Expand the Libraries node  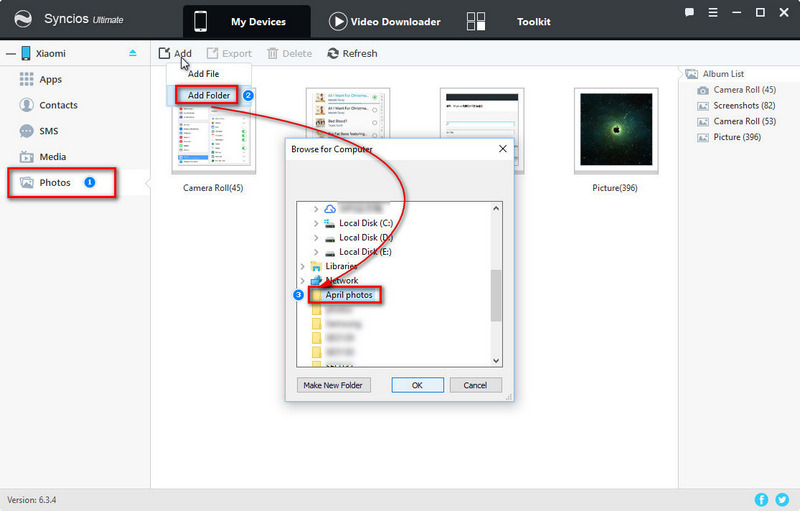click(x=302, y=266)
